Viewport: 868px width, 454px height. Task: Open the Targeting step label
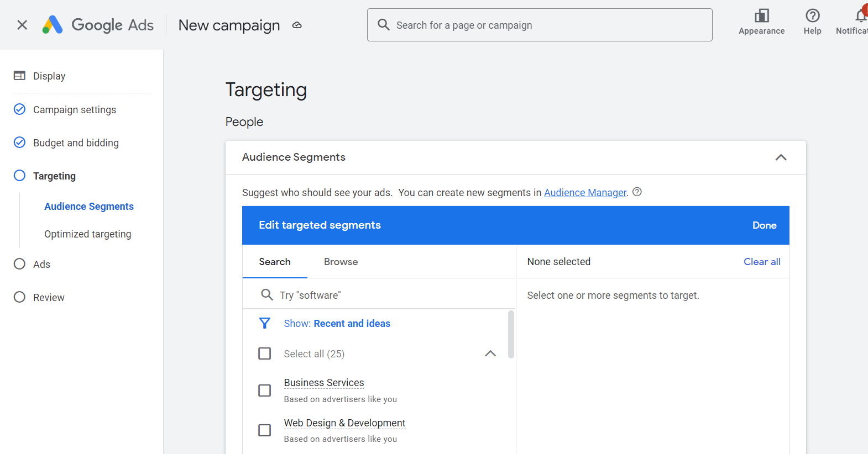[54, 176]
